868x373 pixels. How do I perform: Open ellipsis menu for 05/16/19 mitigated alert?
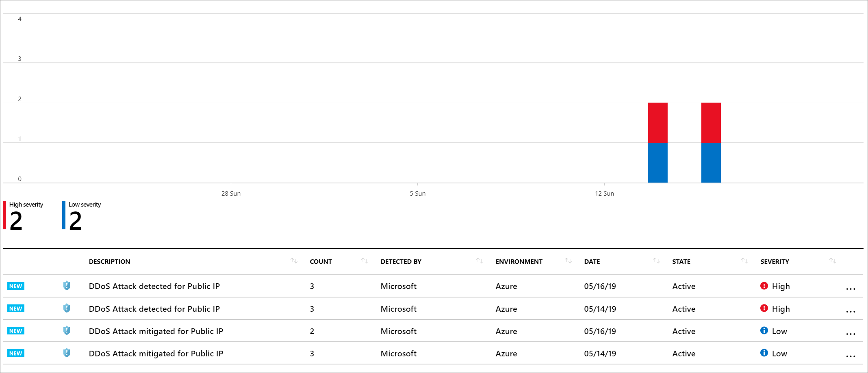(851, 334)
